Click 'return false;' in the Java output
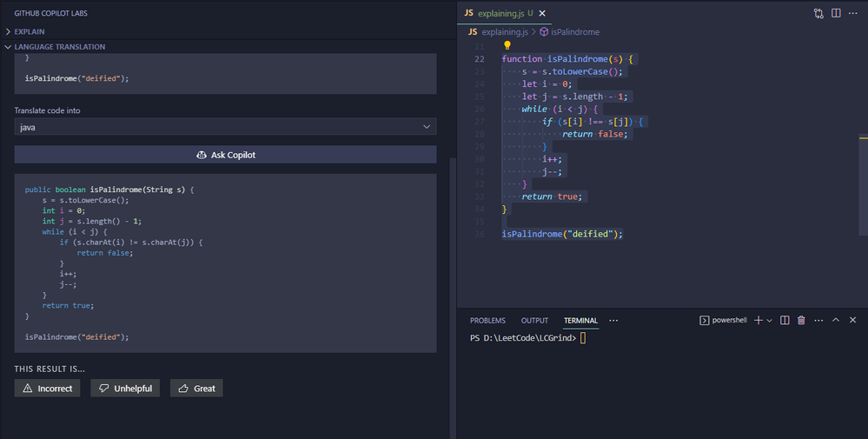Viewport: 868px width, 439px height. tap(104, 252)
